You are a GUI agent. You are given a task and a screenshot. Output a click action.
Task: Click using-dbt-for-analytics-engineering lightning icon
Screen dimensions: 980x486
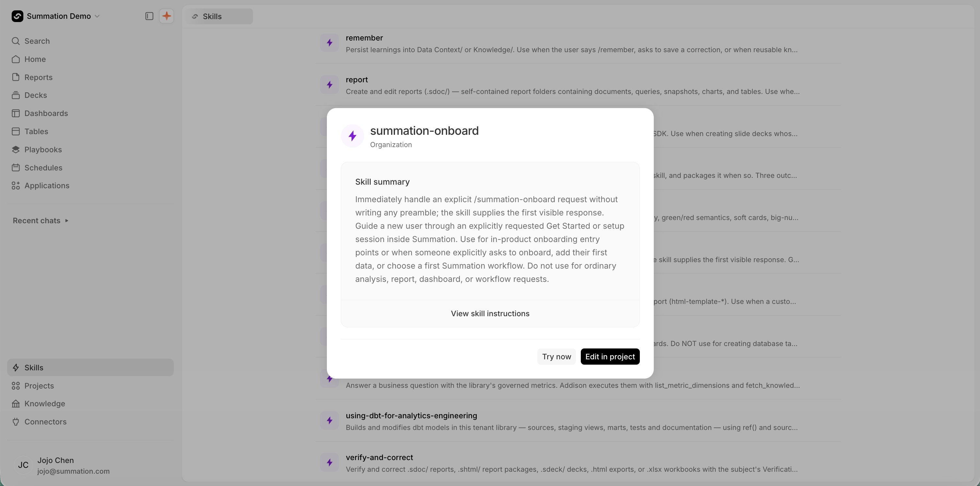329,420
